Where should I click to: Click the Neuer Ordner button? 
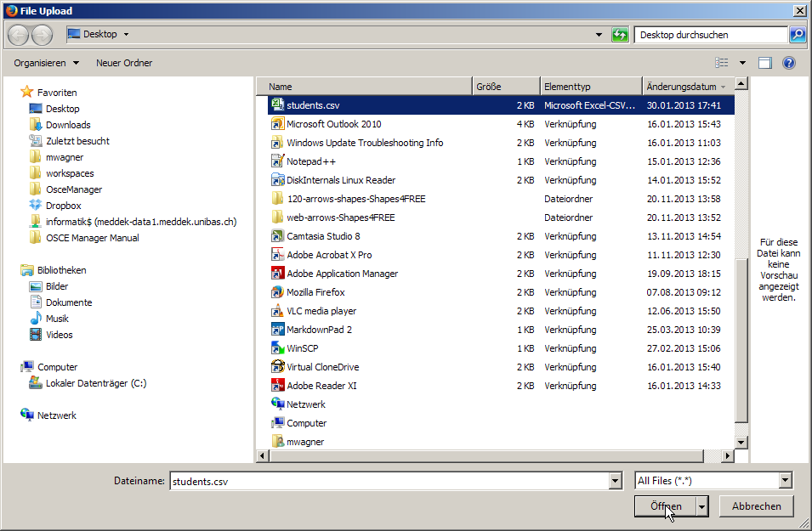[124, 63]
